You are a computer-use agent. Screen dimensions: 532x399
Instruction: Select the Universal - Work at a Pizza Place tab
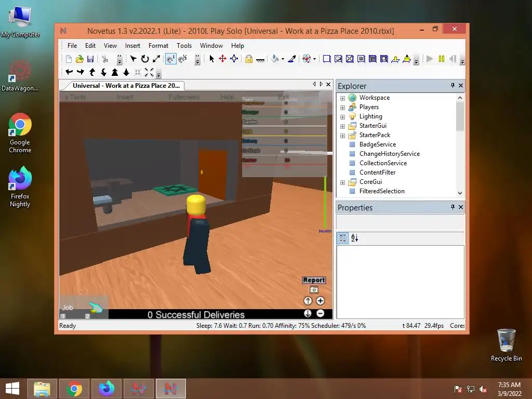[x=126, y=86]
